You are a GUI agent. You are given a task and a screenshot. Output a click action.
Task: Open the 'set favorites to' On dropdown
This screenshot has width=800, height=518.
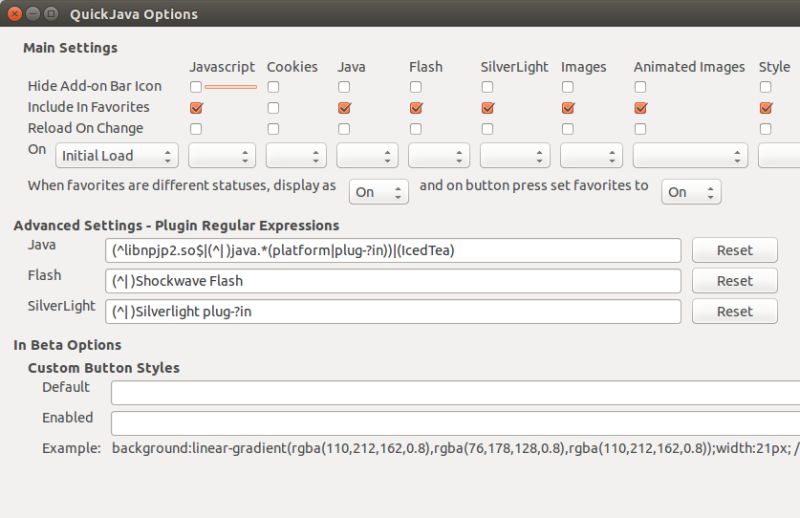click(x=691, y=192)
